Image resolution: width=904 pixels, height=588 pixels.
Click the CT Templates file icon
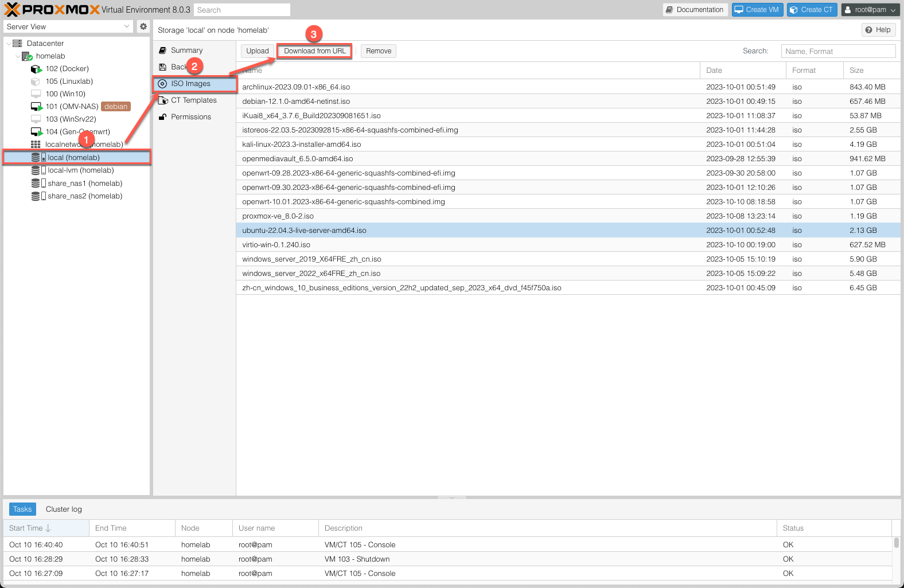[x=162, y=100]
